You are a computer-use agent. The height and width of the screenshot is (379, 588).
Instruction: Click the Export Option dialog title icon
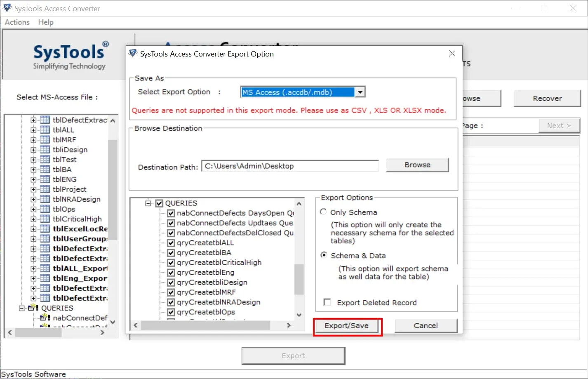[133, 54]
